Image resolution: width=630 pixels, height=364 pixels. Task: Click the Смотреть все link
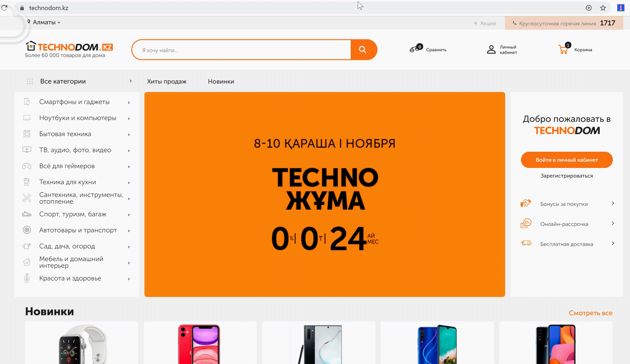click(x=590, y=313)
